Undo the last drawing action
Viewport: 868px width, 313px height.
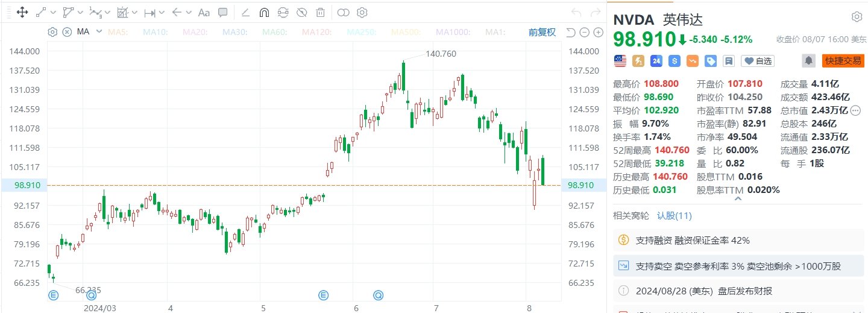click(576, 12)
